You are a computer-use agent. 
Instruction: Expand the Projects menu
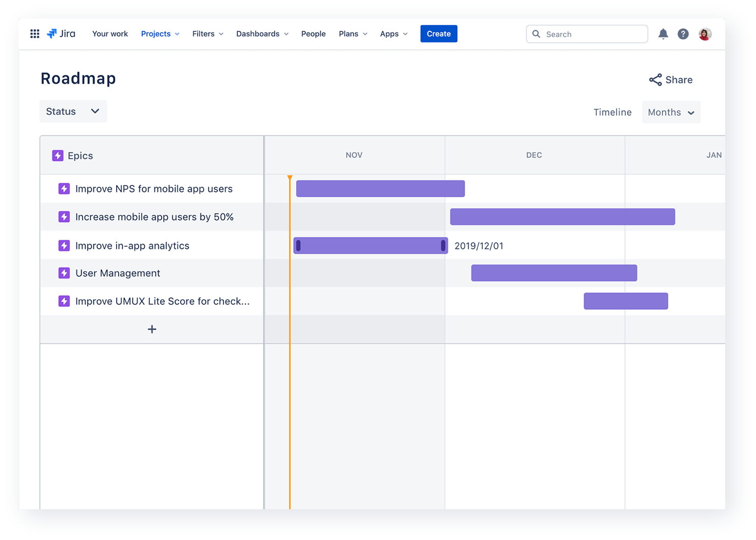pyautogui.click(x=160, y=34)
